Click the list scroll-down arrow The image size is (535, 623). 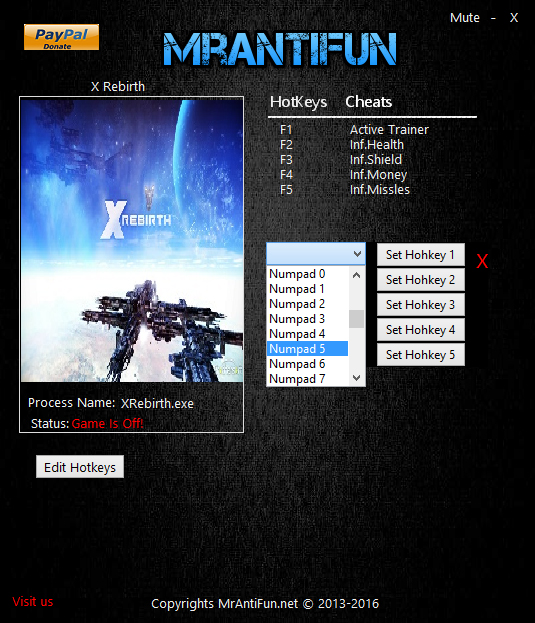click(357, 378)
